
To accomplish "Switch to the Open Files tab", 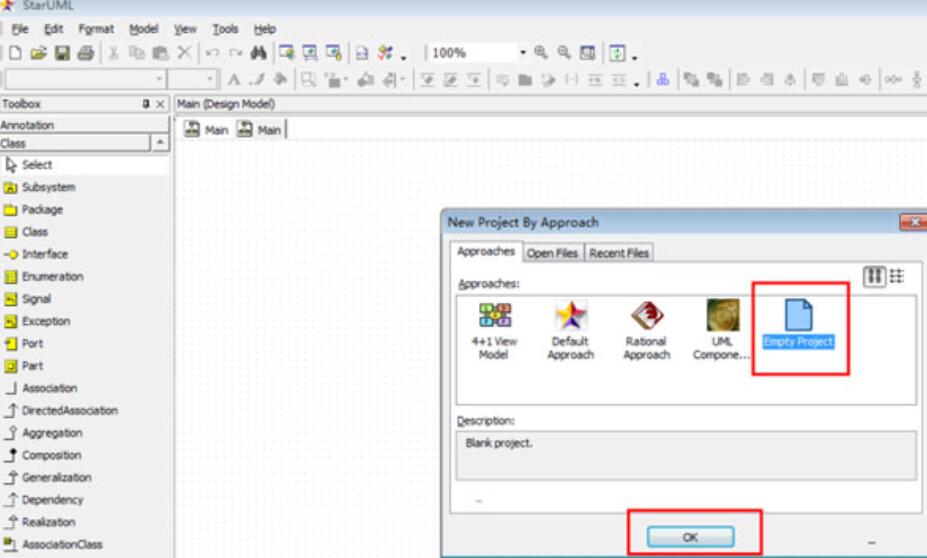I will click(552, 253).
